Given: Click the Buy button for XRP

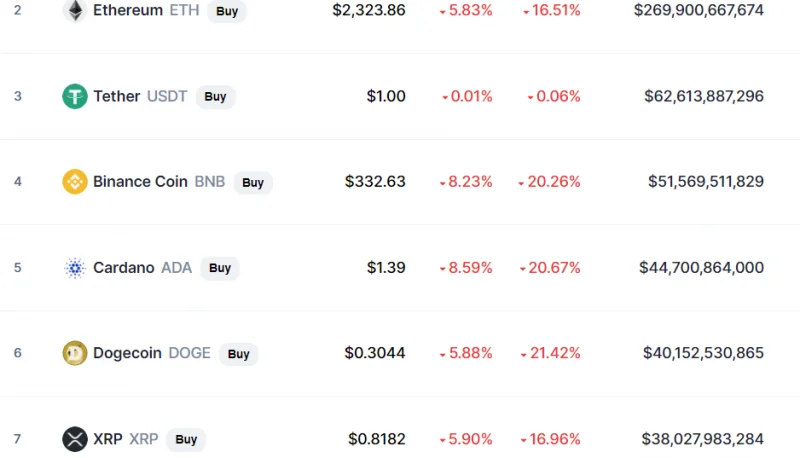Looking at the screenshot, I should click(x=186, y=439).
